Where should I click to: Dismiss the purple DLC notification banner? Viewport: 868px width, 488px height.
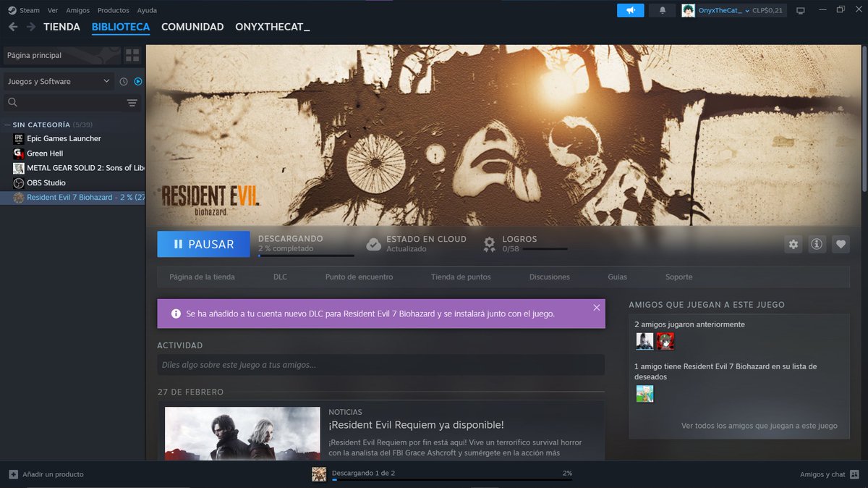[x=598, y=306]
